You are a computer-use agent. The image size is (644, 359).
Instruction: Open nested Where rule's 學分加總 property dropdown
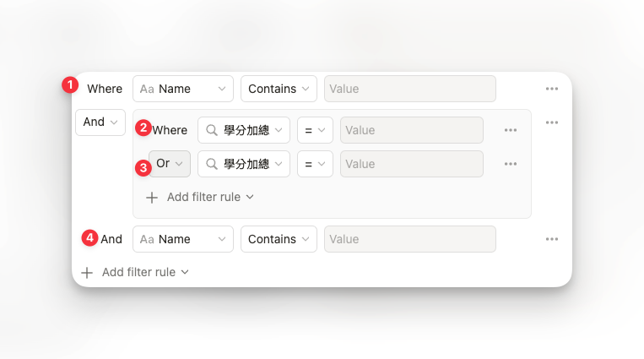[x=244, y=130]
